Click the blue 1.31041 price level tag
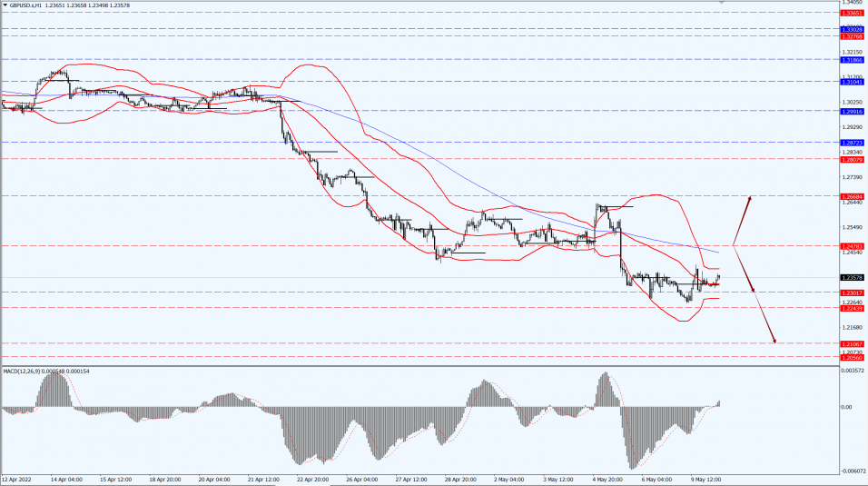868x486 pixels. point(852,82)
